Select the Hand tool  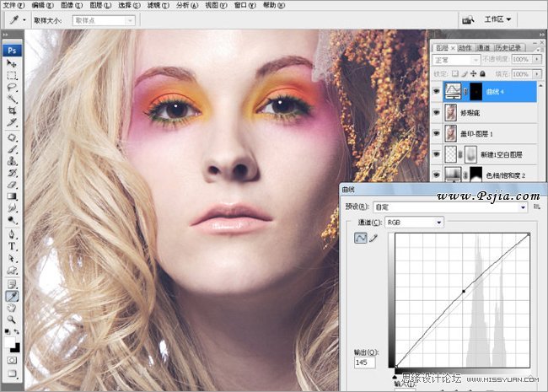[12, 308]
